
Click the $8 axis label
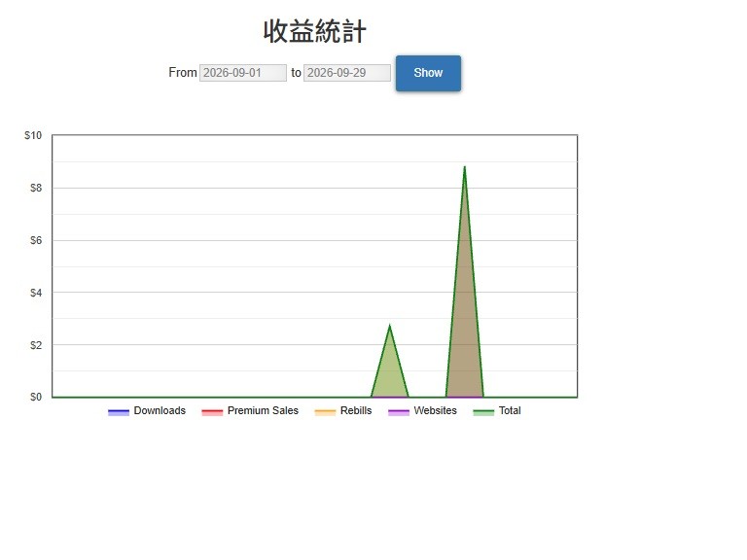coord(36,188)
